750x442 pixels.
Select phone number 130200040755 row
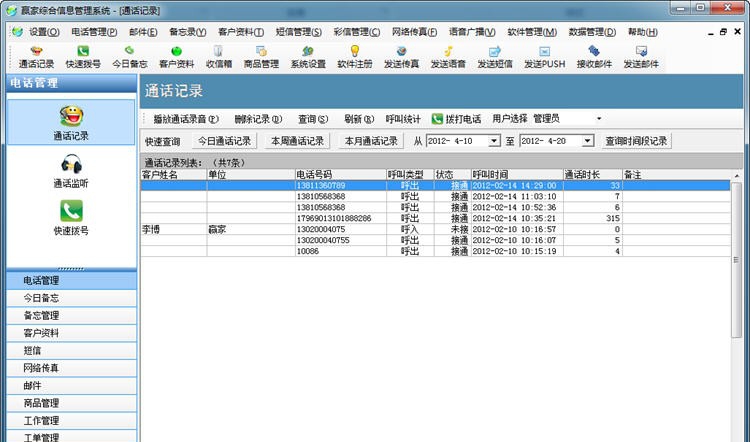(435, 240)
